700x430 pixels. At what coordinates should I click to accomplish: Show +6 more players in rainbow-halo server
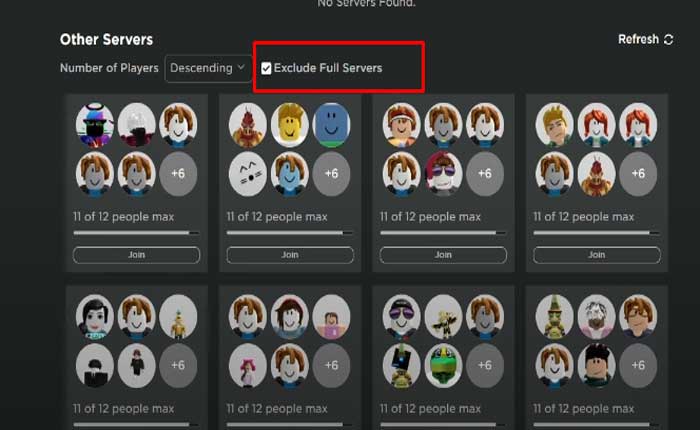click(178, 174)
